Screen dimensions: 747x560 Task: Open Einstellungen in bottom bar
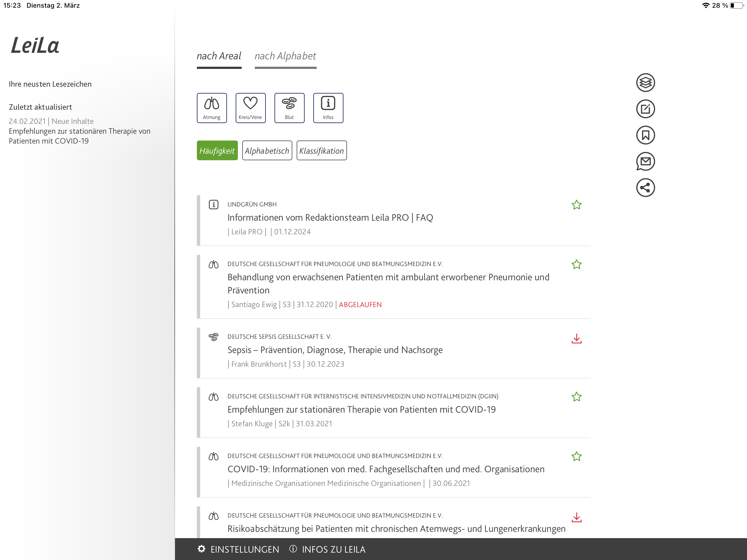pyautogui.click(x=238, y=549)
